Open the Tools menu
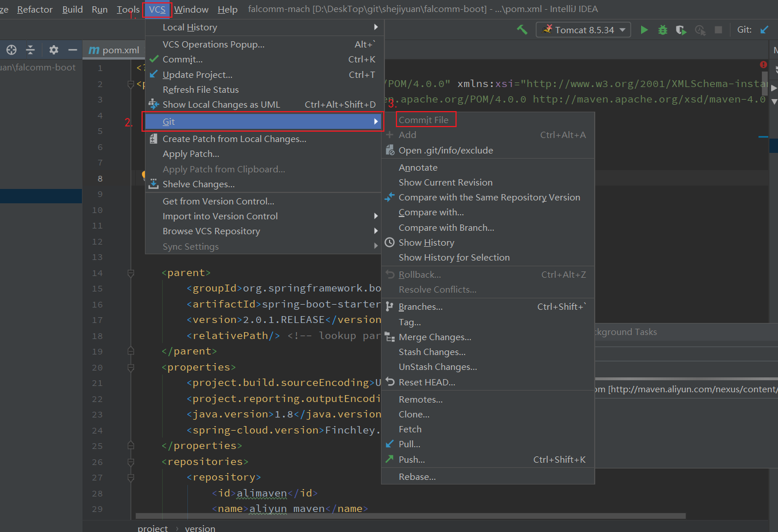 pos(128,9)
